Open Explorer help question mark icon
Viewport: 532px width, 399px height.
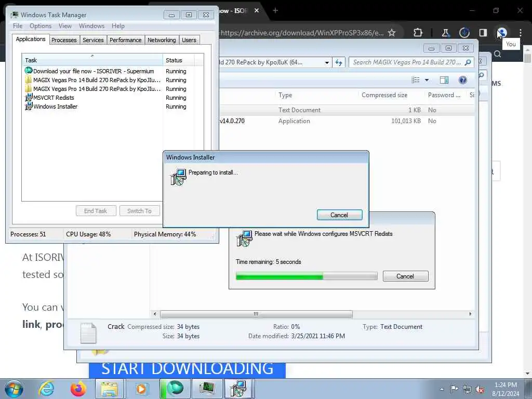point(463,80)
